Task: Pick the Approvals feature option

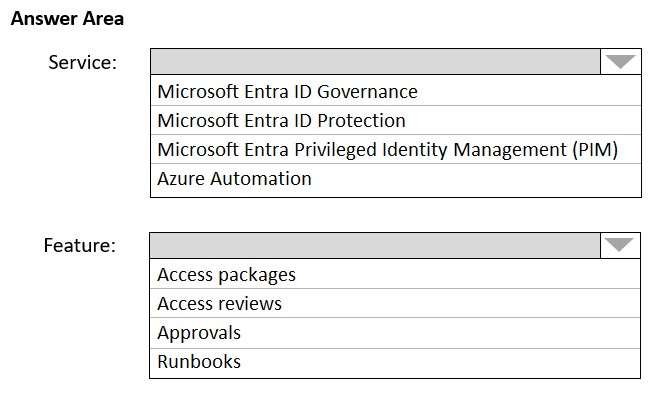Action: tap(199, 333)
